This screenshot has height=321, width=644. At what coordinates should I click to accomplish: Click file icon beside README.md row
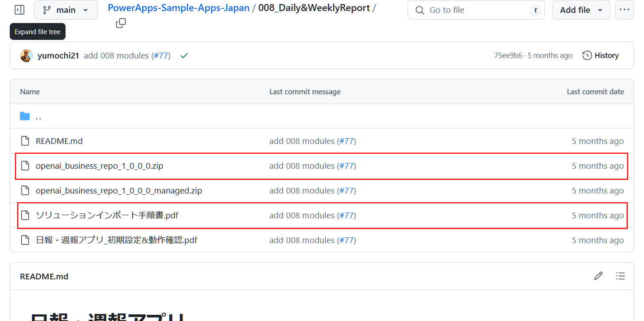[25, 141]
